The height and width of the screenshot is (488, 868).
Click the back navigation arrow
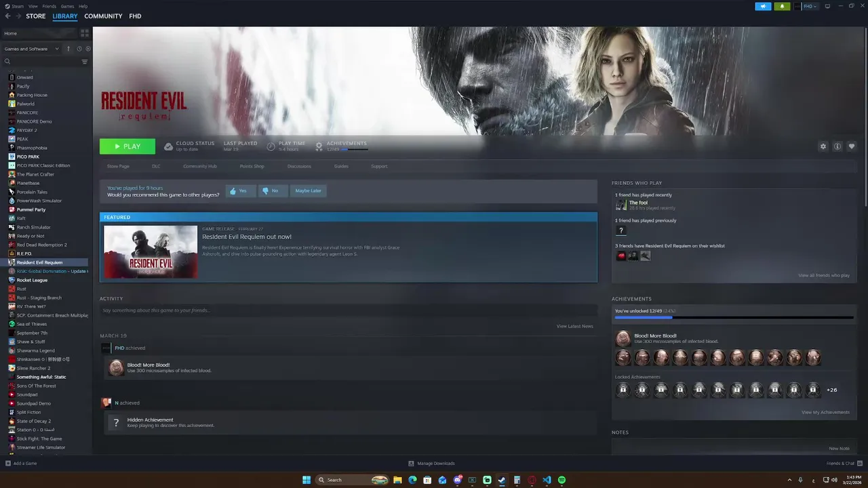click(8, 16)
